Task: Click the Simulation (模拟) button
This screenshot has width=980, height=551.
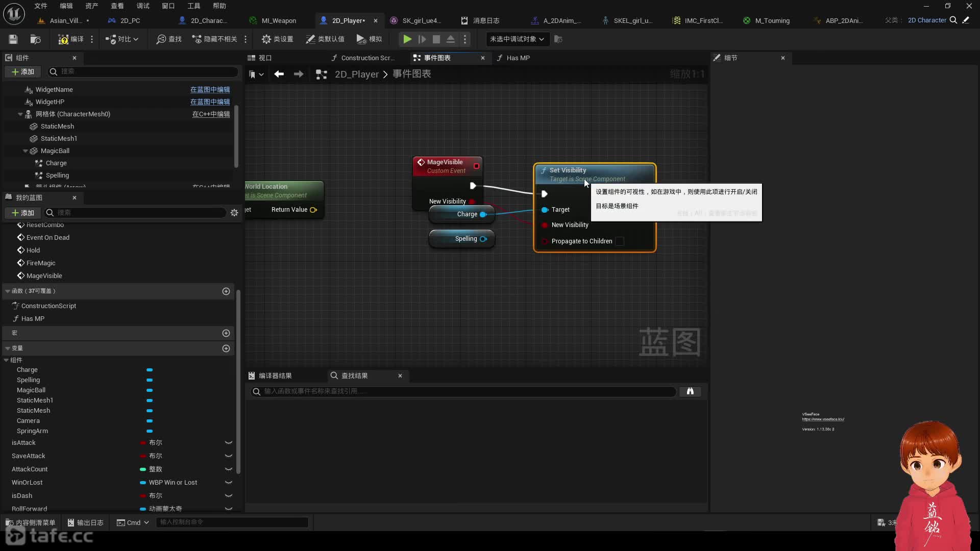Action: (369, 39)
